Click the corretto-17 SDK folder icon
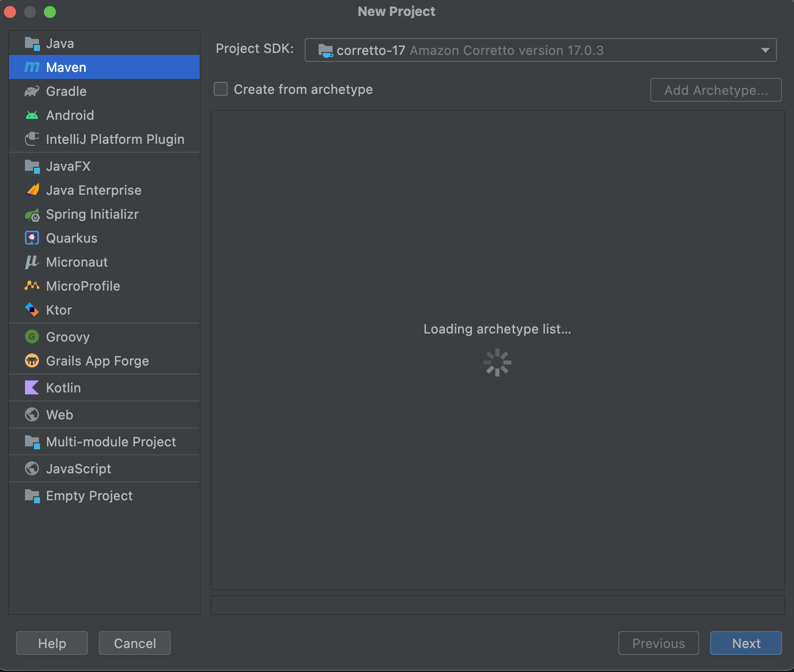 point(326,50)
